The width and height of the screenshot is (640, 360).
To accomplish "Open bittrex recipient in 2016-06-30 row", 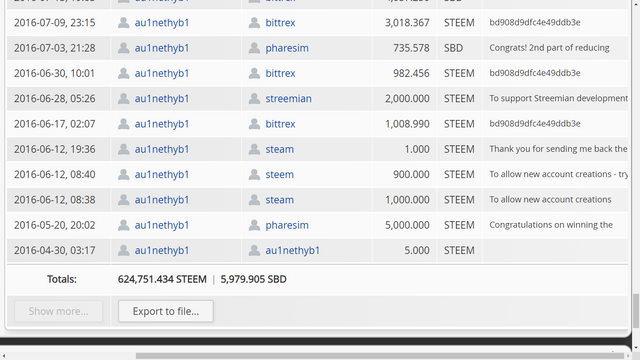I will (280, 73).
